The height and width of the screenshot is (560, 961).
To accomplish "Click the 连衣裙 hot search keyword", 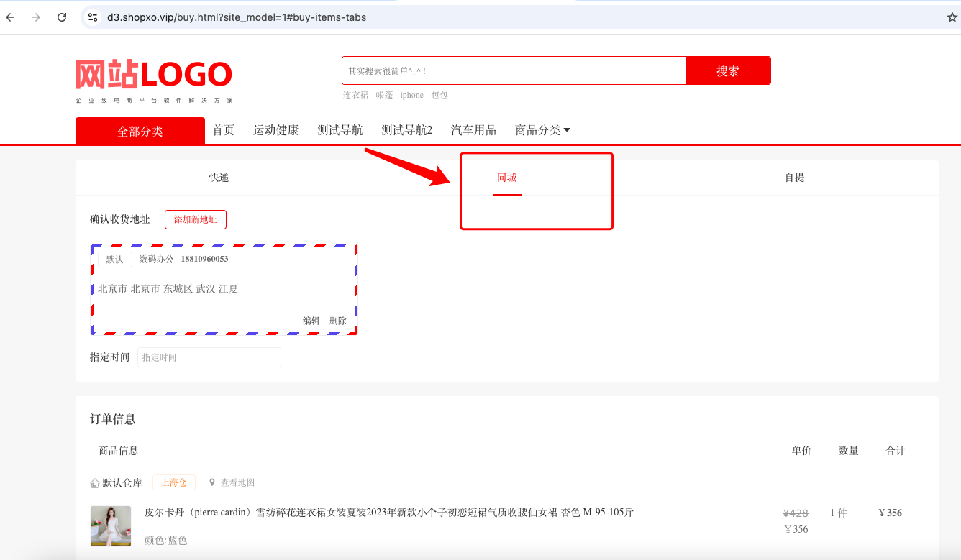I will tap(355, 95).
